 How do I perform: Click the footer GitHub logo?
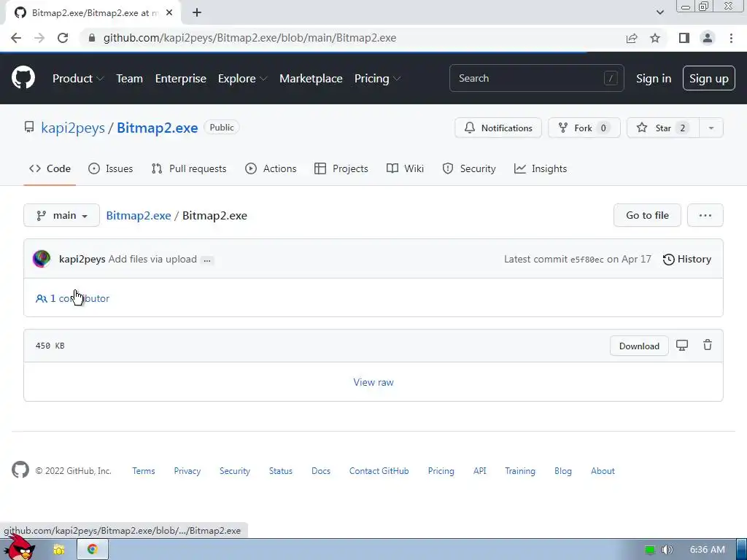tap(20, 470)
